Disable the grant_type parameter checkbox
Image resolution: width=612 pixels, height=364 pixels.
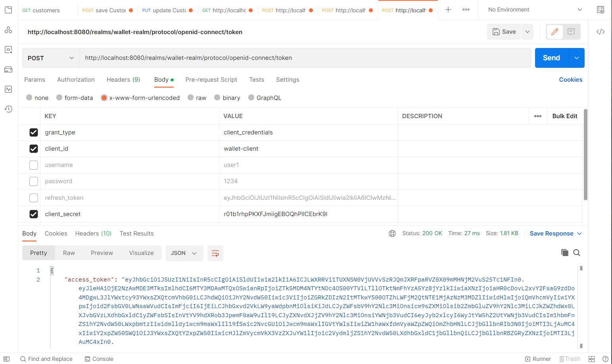(x=34, y=132)
